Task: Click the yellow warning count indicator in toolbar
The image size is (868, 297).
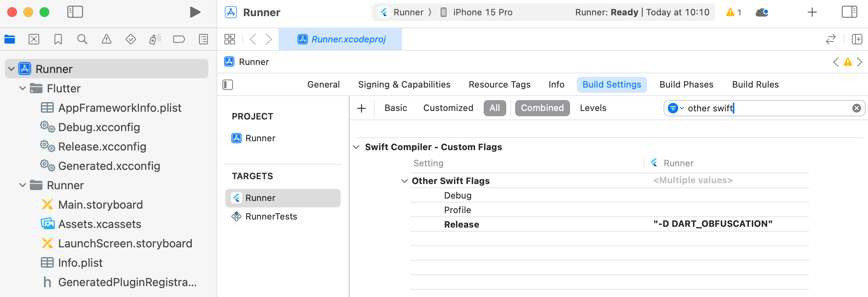Action: [734, 12]
